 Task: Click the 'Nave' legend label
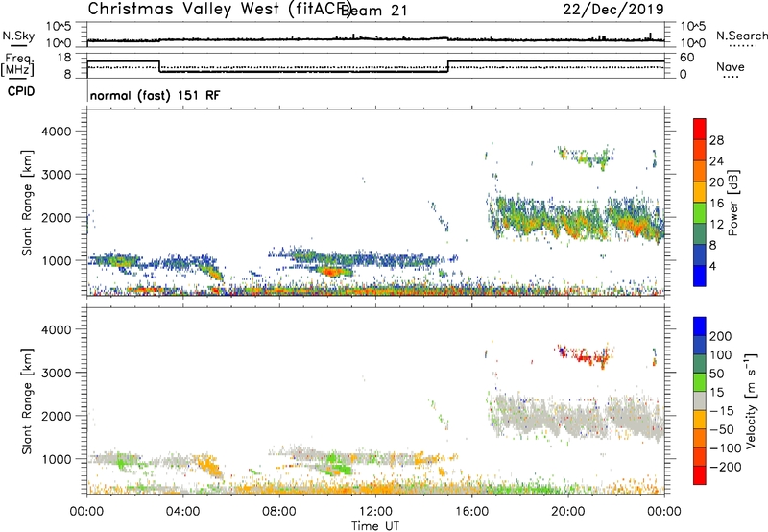point(731,66)
